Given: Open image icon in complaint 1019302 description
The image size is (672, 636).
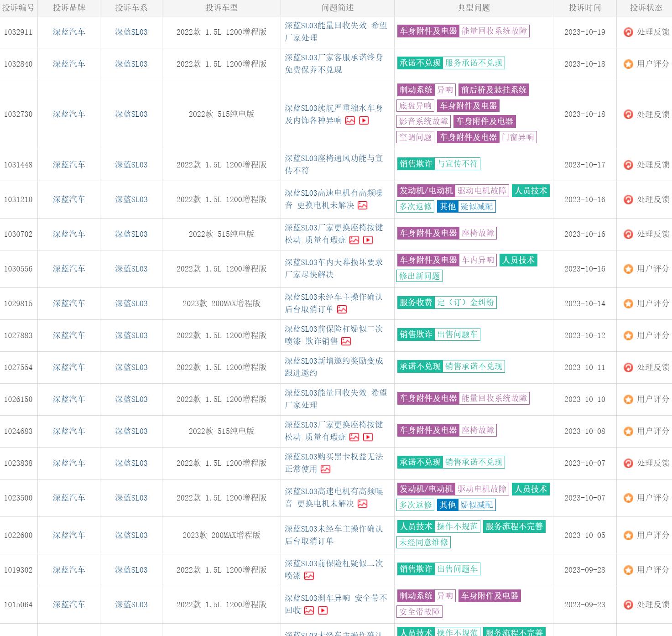Looking at the screenshot, I should (309, 576).
